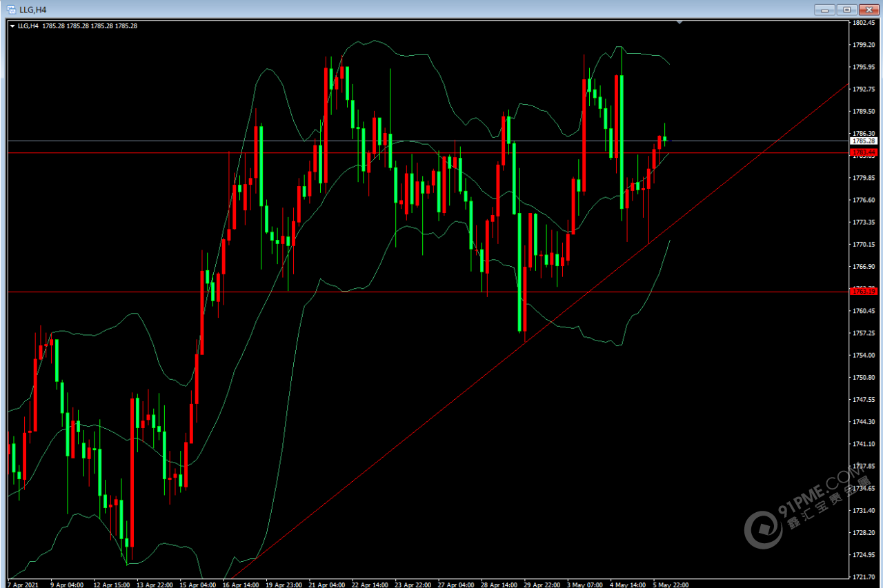Click the 1754.00 price axis label

864,355
